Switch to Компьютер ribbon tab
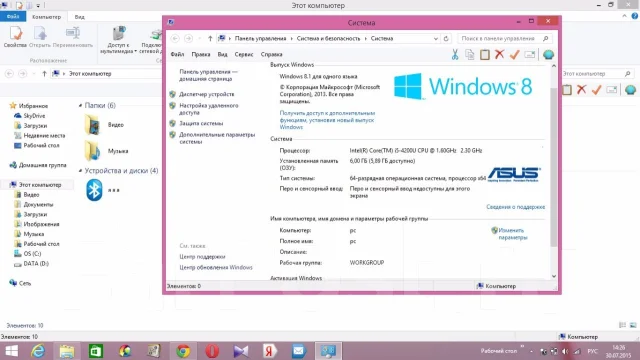 click(47, 17)
